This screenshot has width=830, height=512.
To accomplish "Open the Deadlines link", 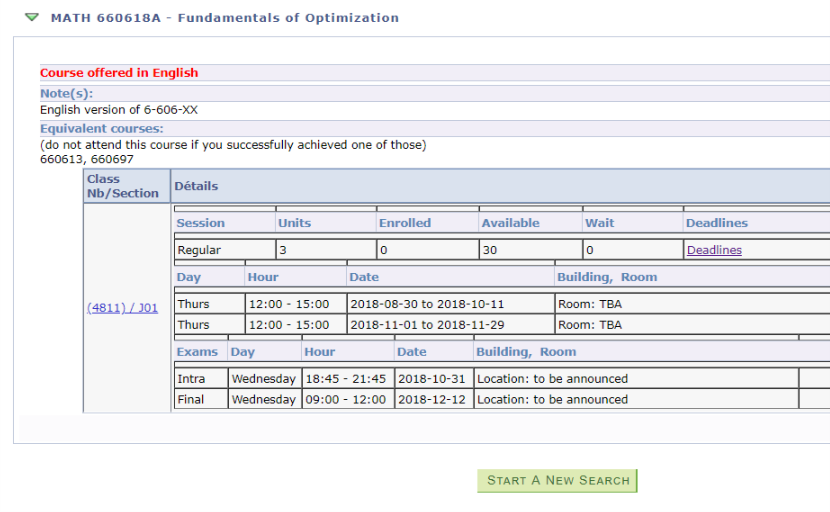I will coord(714,250).
